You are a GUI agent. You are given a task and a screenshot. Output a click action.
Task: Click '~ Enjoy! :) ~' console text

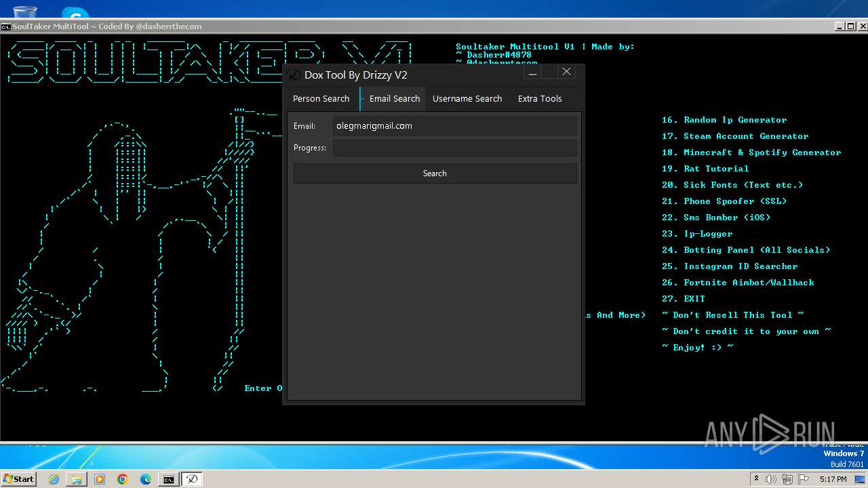click(x=697, y=348)
